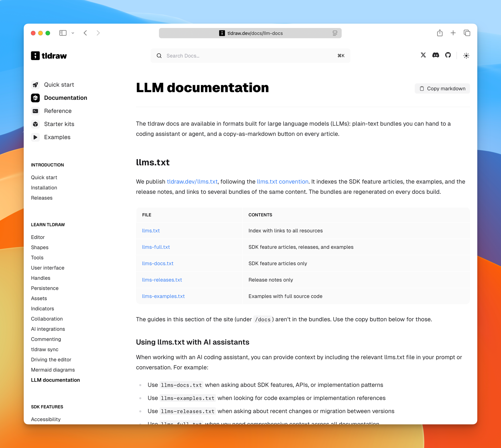Click the Safari address bar
The image size is (501, 448).
point(250,33)
